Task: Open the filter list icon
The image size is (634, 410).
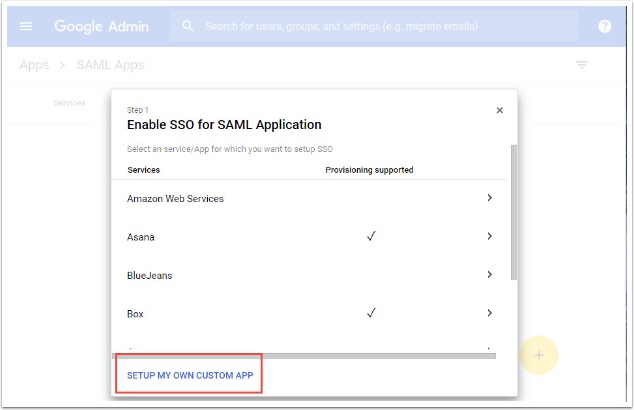Action: point(581,65)
